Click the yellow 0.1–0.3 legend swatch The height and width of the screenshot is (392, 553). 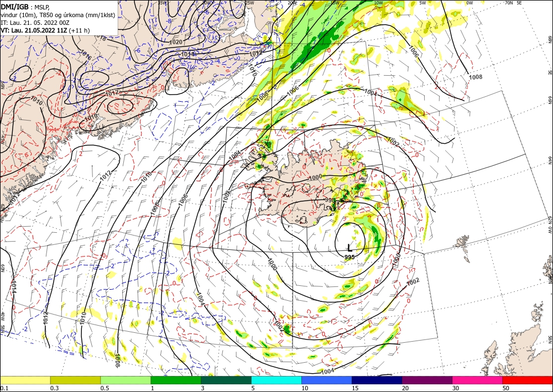click(25, 380)
